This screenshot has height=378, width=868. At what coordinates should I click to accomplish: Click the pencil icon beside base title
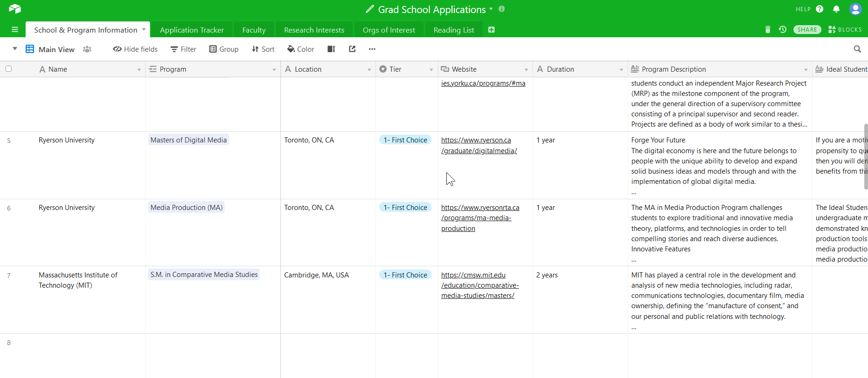click(x=369, y=9)
